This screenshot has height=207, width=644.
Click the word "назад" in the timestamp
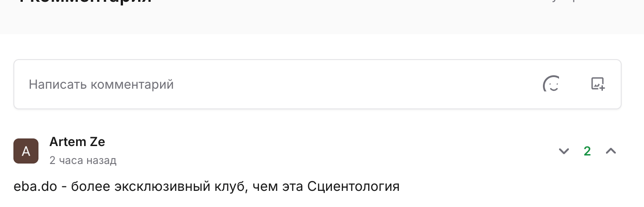(102, 160)
